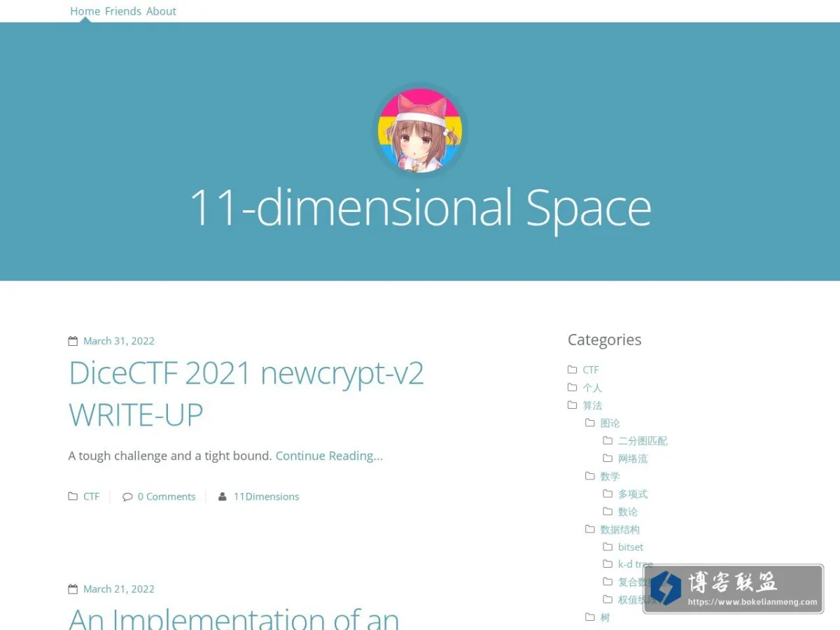Click folder icon beside 图论
The image size is (840, 630).
point(590,423)
